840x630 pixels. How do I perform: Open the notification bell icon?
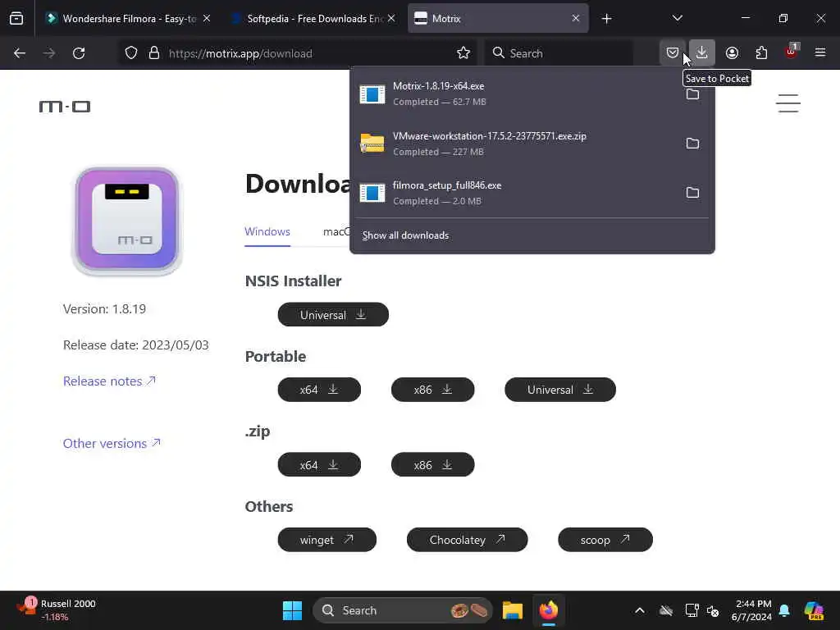coord(784,610)
